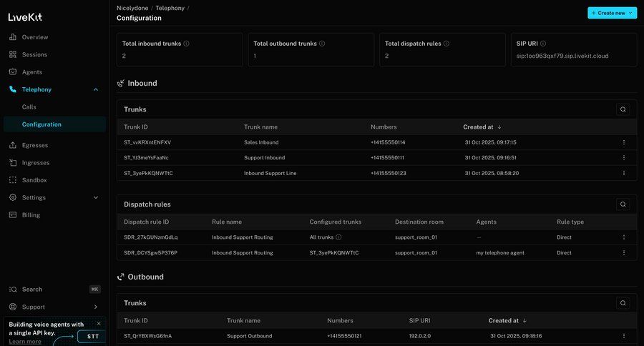Open the Billing page label
Viewport: 644px width, 346px height.
31,215
